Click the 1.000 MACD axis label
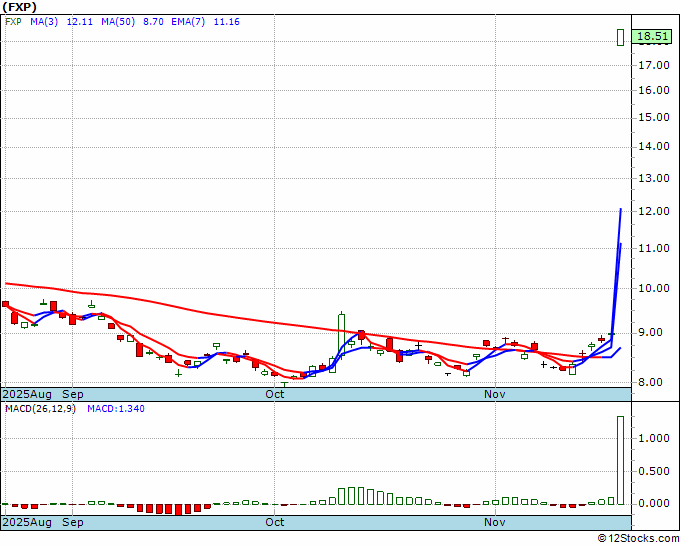The width and height of the screenshot is (680, 546). coord(654,438)
